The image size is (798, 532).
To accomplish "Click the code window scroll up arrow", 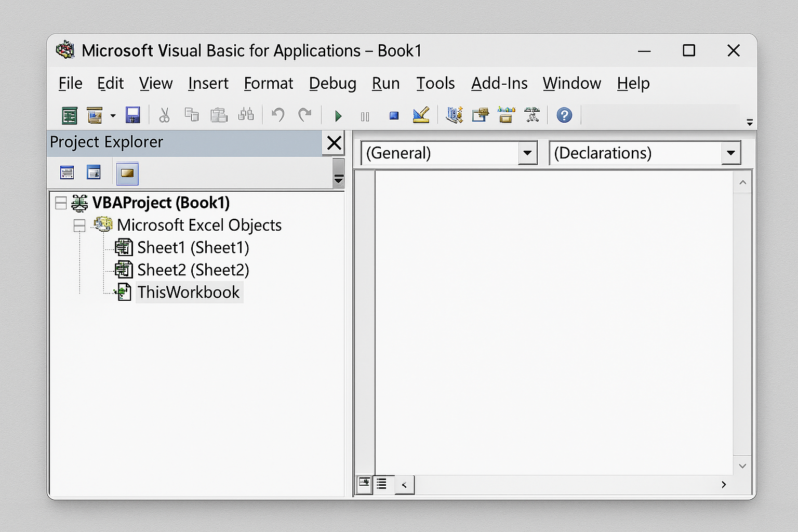I will coord(742,182).
